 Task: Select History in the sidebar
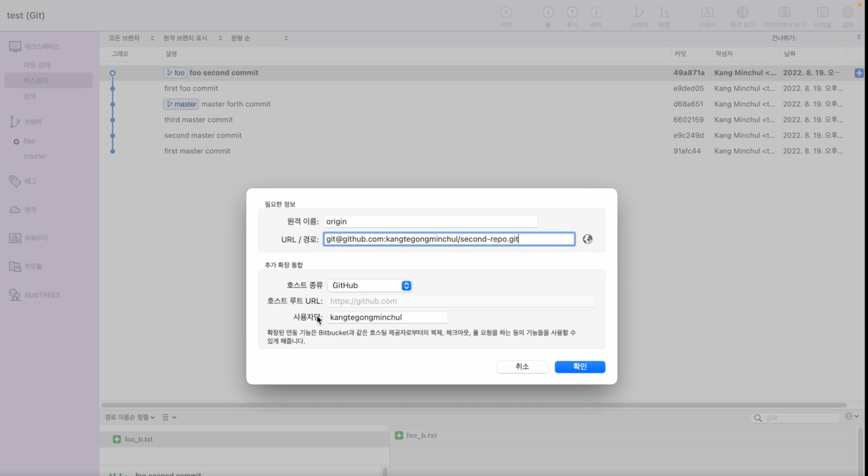click(36, 80)
